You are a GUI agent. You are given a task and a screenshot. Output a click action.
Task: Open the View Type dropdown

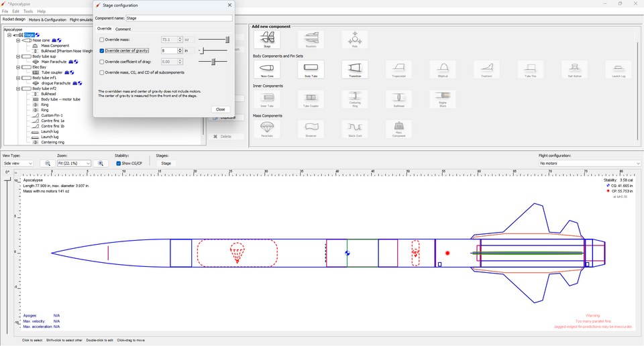(x=19, y=164)
